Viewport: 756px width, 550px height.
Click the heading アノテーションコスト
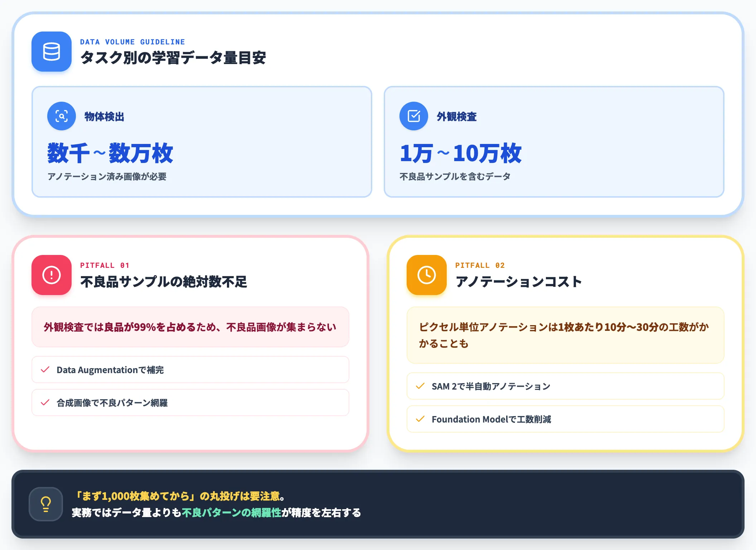519,282
